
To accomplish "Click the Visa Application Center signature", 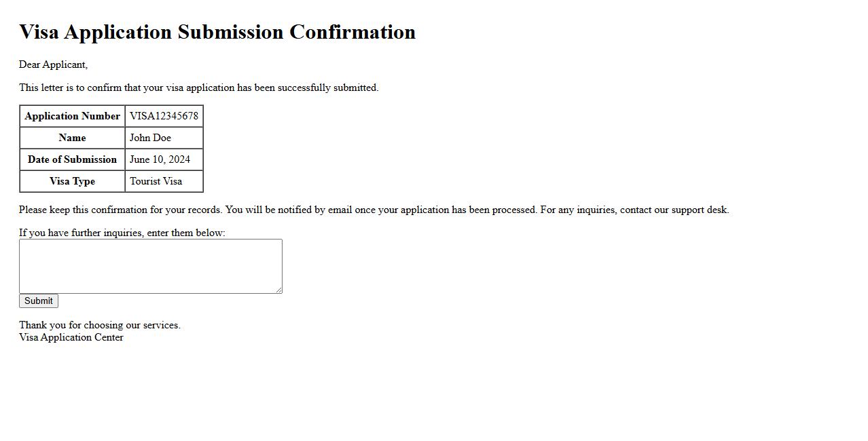I will coord(71,337).
